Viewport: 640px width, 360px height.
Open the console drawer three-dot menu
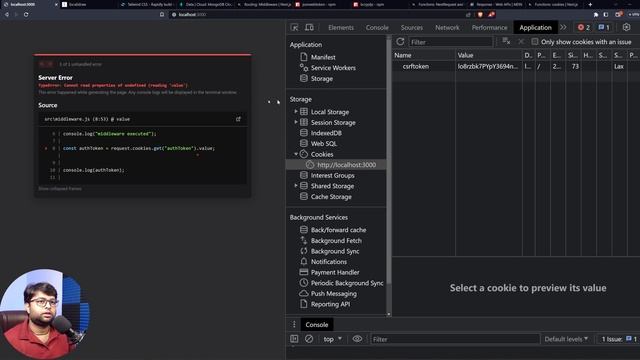[x=294, y=324]
